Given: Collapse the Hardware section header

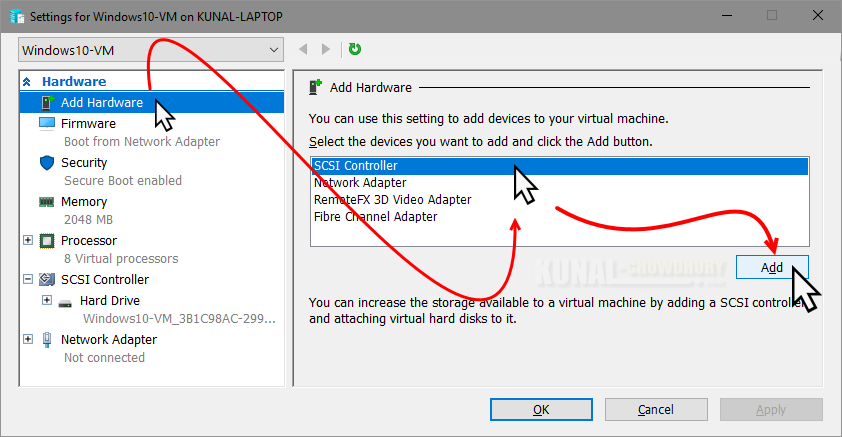Looking at the screenshot, I should (27, 82).
